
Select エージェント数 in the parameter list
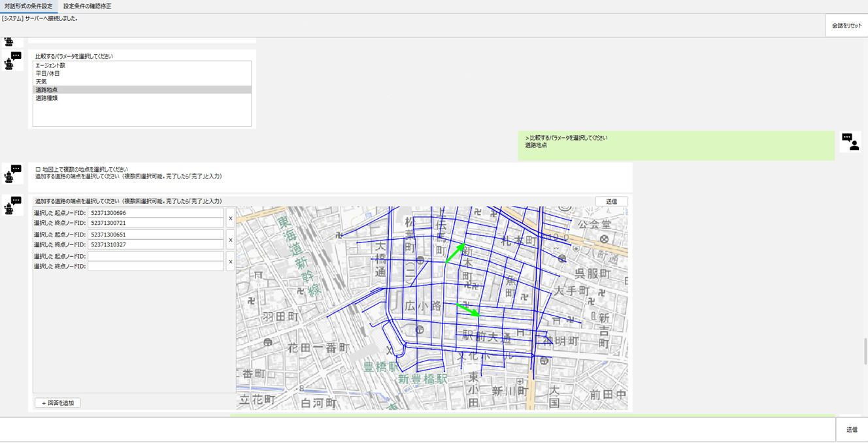50,65
